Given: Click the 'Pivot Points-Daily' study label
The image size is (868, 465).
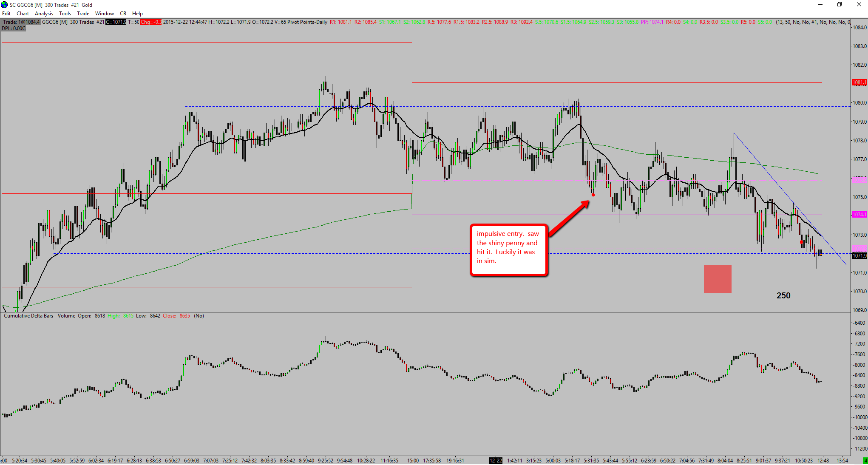Looking at the screenshot, I should 307,22.
